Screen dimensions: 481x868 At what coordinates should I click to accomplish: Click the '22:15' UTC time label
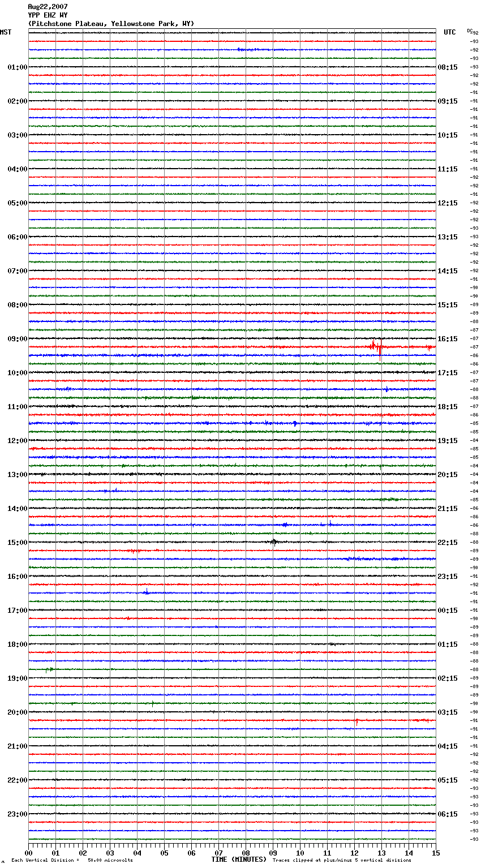pos(448,543)
